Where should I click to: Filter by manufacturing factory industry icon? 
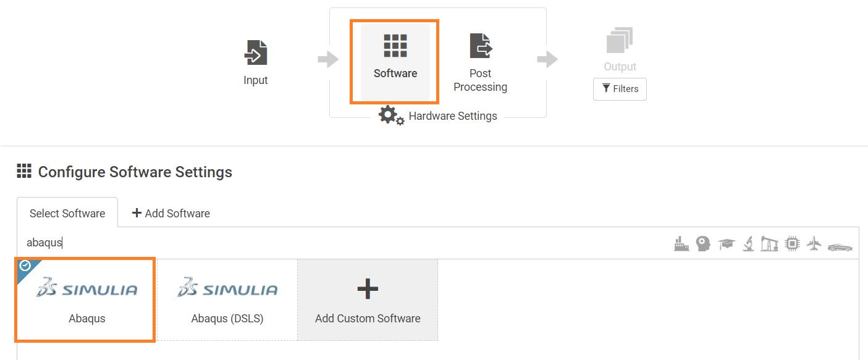coord(681,244)
